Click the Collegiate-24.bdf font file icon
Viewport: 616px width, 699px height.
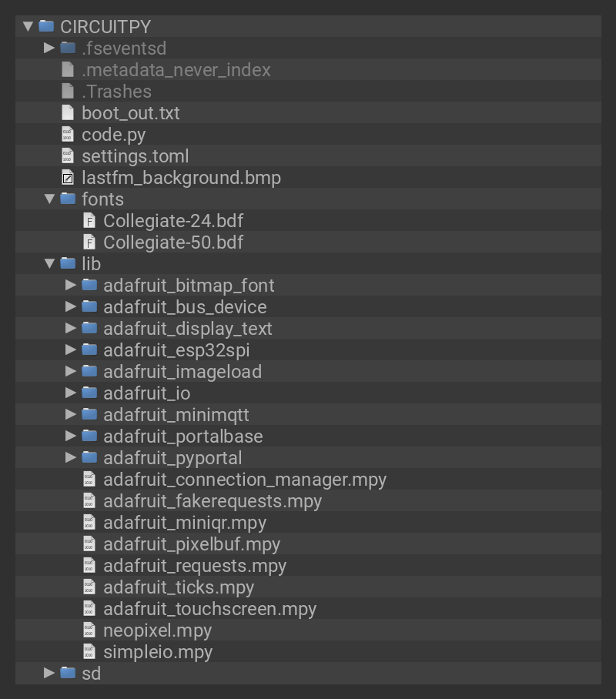click(89, 221)
